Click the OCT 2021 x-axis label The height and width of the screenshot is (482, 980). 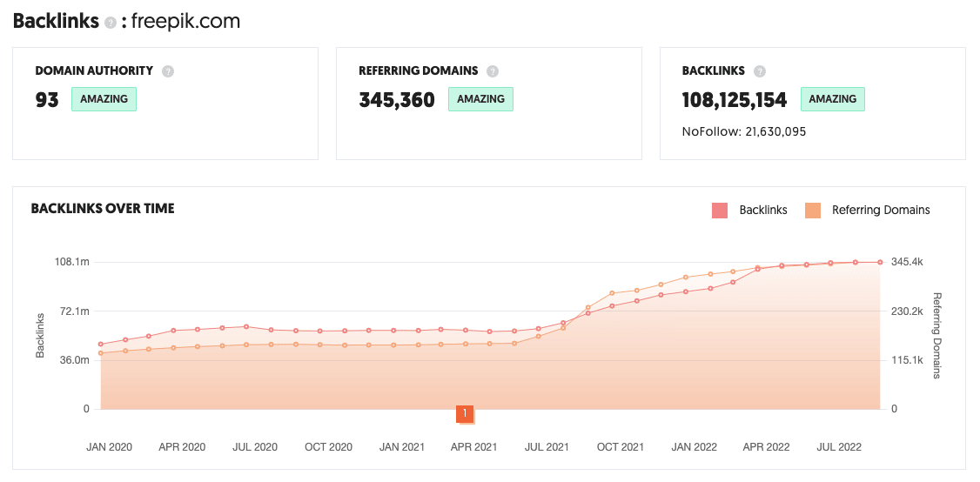tap(620, 447)
